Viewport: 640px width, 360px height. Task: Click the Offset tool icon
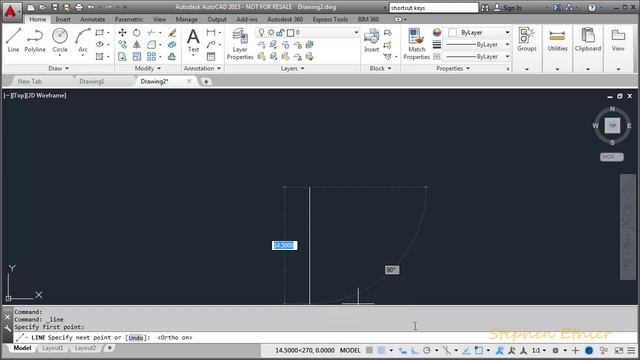pos(172,56)
